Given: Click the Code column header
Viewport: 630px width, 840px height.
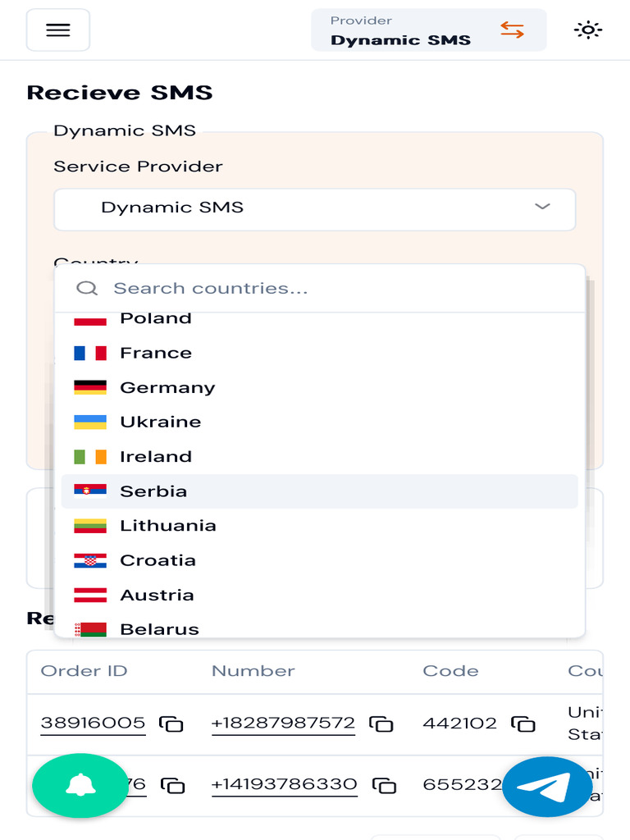Looking at the screenshot, I should (450, 671).
